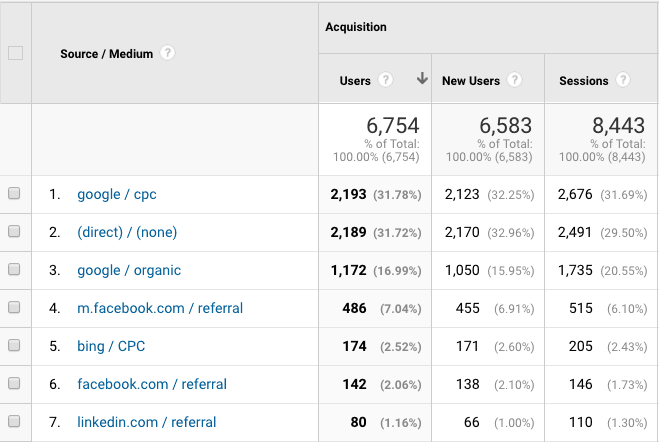Click help icon beside New Users header
Image resolution: width=659 pixels, height=442 pixels.
click(x=514, y=80)
